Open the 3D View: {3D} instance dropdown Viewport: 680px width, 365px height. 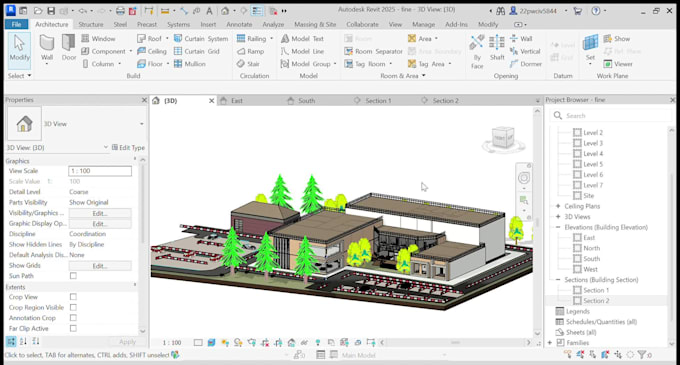106,147
